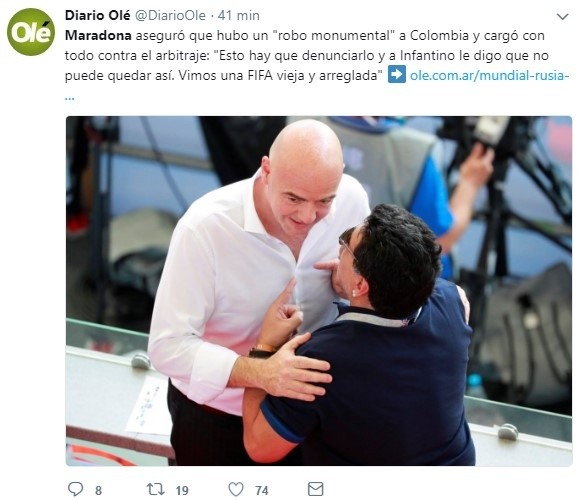Open the Olé green profile avatar
Image resolution: width=578 pixels, height=500 pixels.
[31, 32]
